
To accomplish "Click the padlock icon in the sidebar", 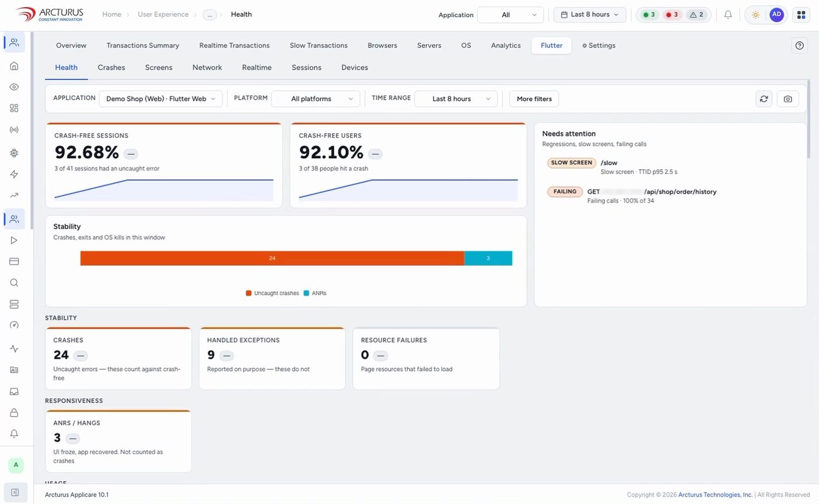I will [14, 413].
